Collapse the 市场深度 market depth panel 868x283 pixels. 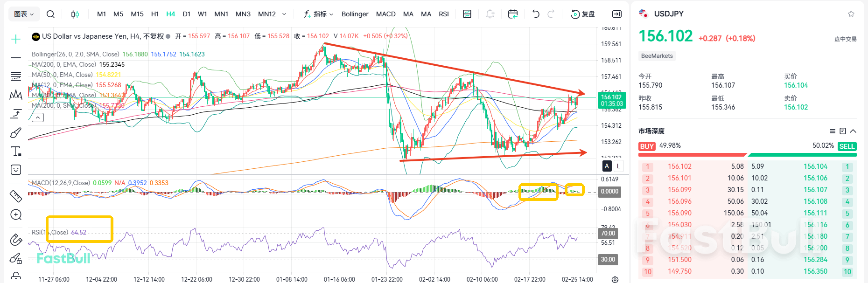coord(853,131)
